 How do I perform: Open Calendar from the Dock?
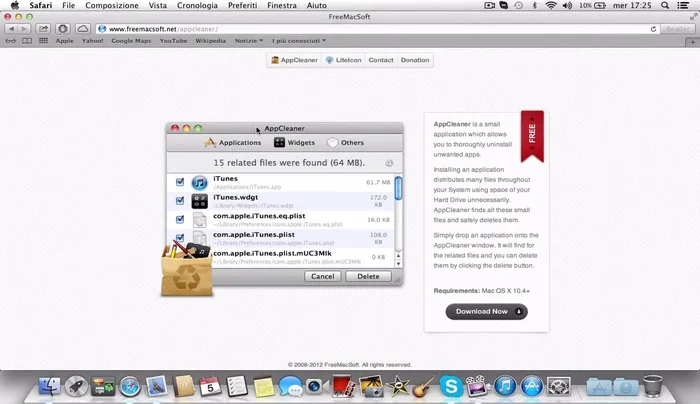pyautogui.click(x=210, y=386)
